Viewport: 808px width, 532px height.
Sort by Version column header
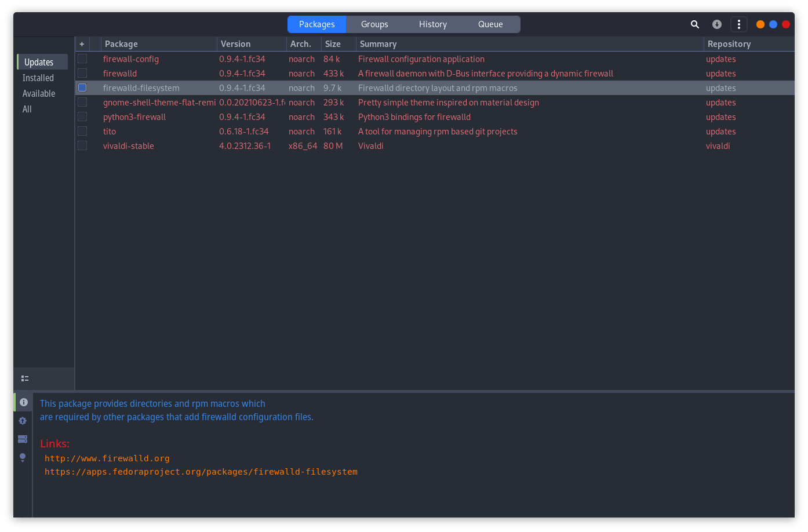(x=252, y=44)
